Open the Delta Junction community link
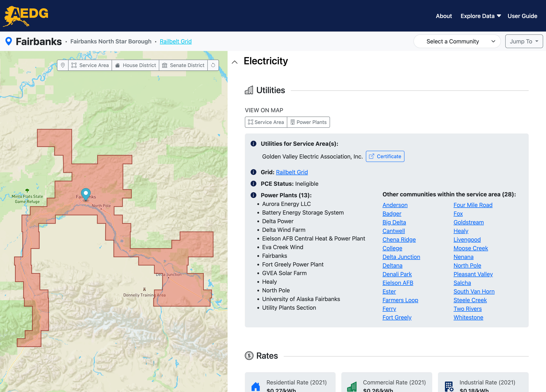 tap(401, 257)
